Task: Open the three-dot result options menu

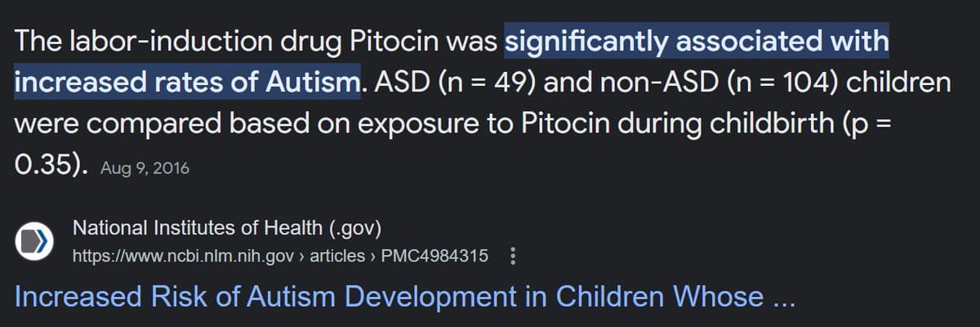Action: point(512,256)
